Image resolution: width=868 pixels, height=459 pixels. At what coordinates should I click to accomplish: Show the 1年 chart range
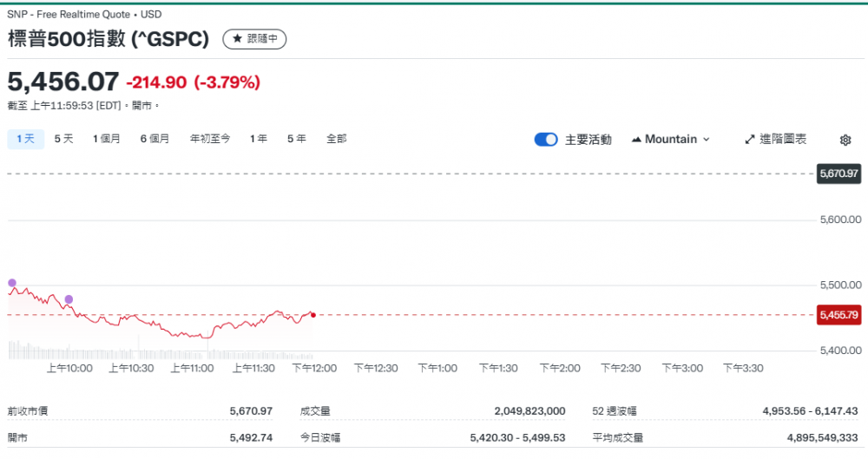point(258,139)
